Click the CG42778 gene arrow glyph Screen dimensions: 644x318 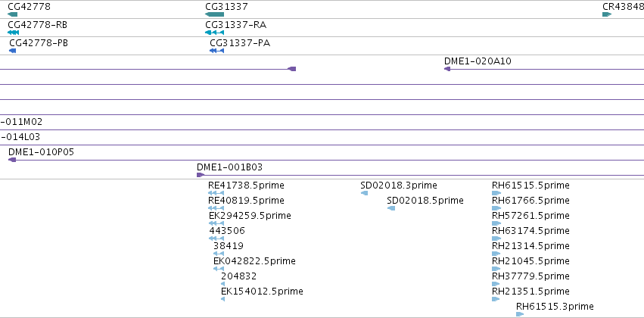(12, 14)
